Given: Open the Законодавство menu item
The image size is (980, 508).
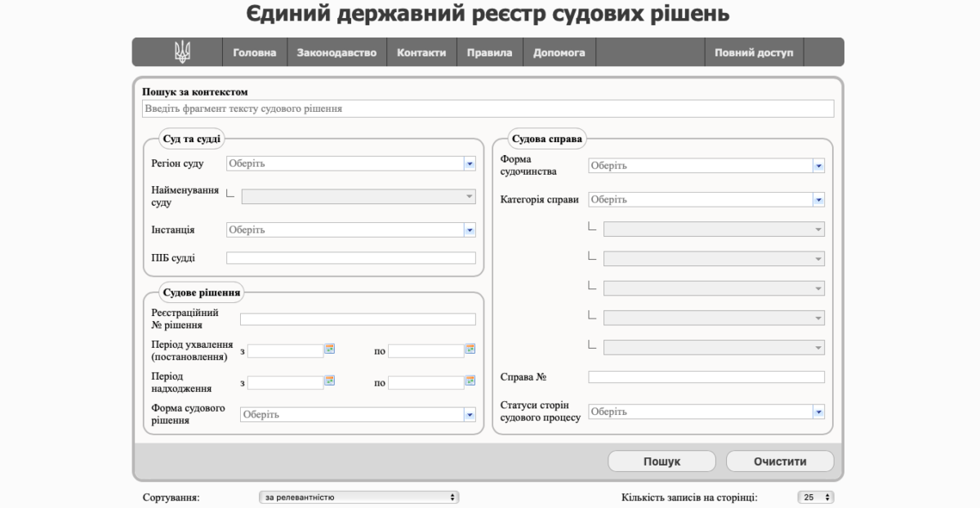Looking at the screenshot, I should (x=336, y=52).
